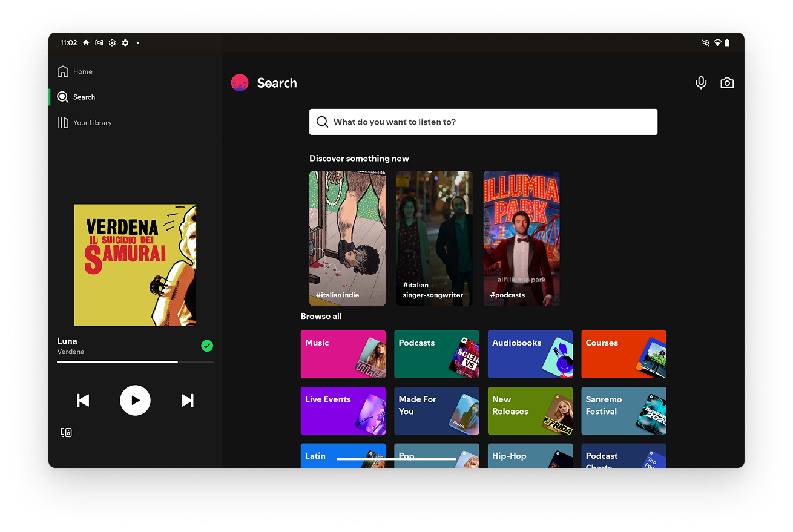The height and width of the screenshot is (532, 793).
Task: Open the Verdena album cover artwork
Action: coord(135,265)
